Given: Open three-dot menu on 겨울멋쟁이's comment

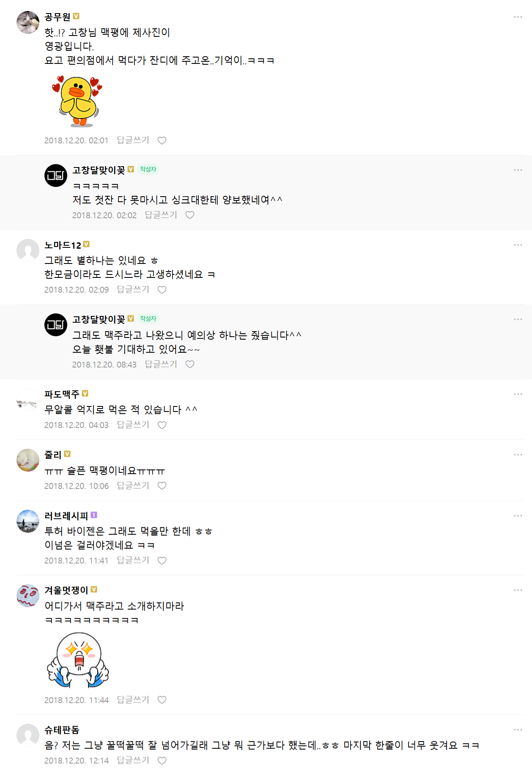Looking at the screenshot, I should coord(518,590).
